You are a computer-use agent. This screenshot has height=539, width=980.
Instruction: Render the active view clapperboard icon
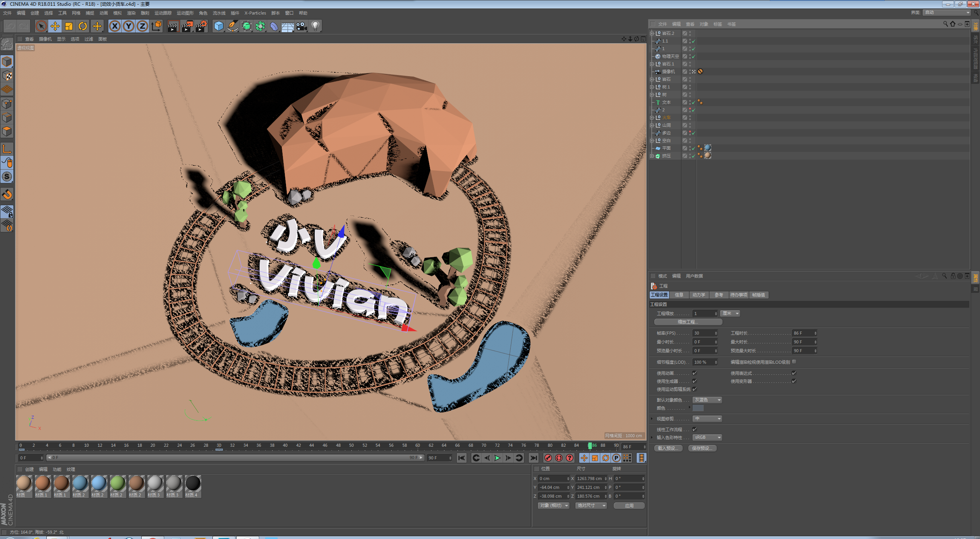tap(173, 26)
